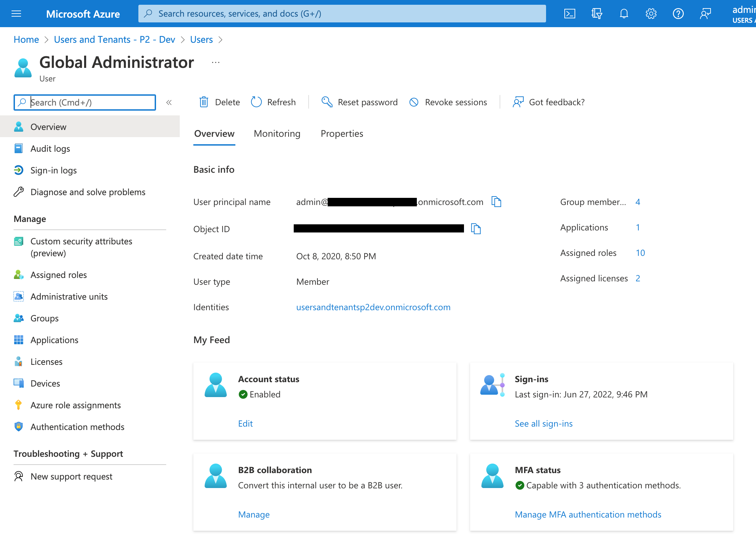Click the Groups sidebar icon
The image size is (756, 543).
(x=19, y=318)
